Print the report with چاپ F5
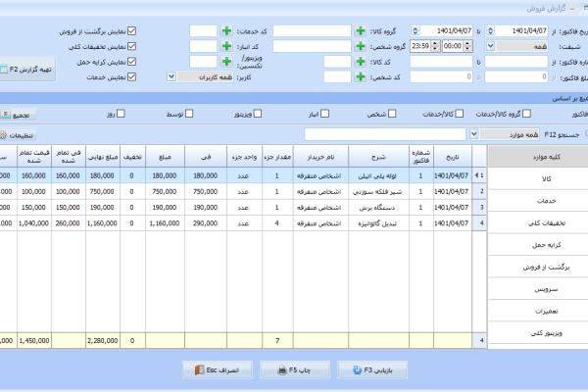Viewport: 588px width, 392px height. (295, 370)
